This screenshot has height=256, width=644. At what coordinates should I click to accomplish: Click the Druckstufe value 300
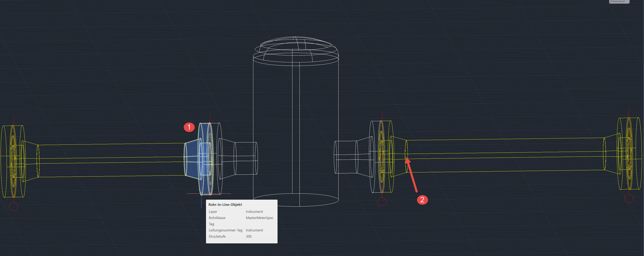249,236
